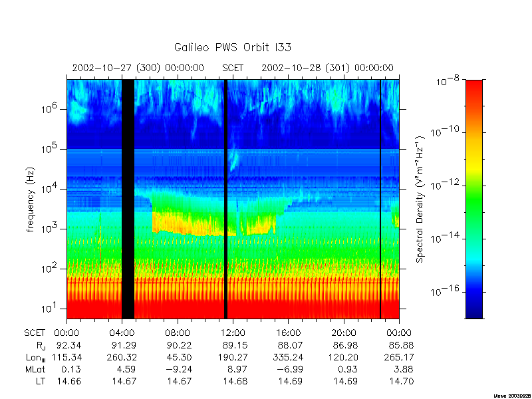
Task: Select the date header "2002-10-28 (301) 00:00:00"
Action: [x=327, y=68]
